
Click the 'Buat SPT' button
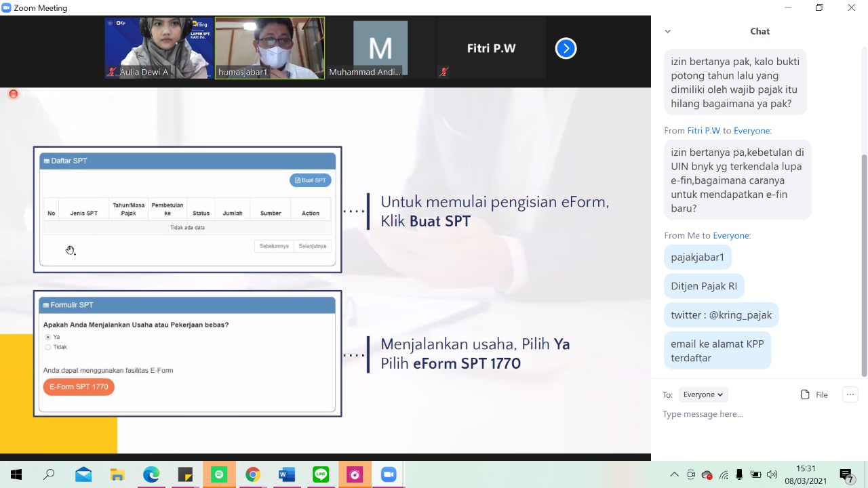(x=311, y=180)
